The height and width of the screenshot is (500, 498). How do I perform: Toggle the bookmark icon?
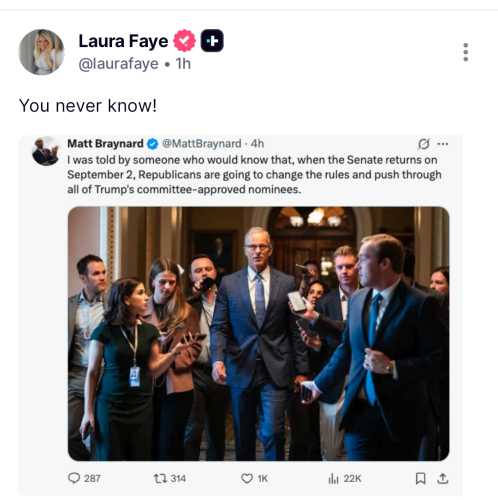pyautogui.click(x=421, y=479)
